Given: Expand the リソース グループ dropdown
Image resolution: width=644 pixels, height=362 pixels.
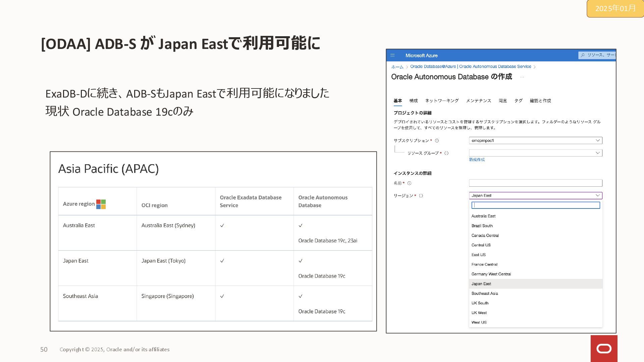Looking at the screenshot, I should 535,153.
